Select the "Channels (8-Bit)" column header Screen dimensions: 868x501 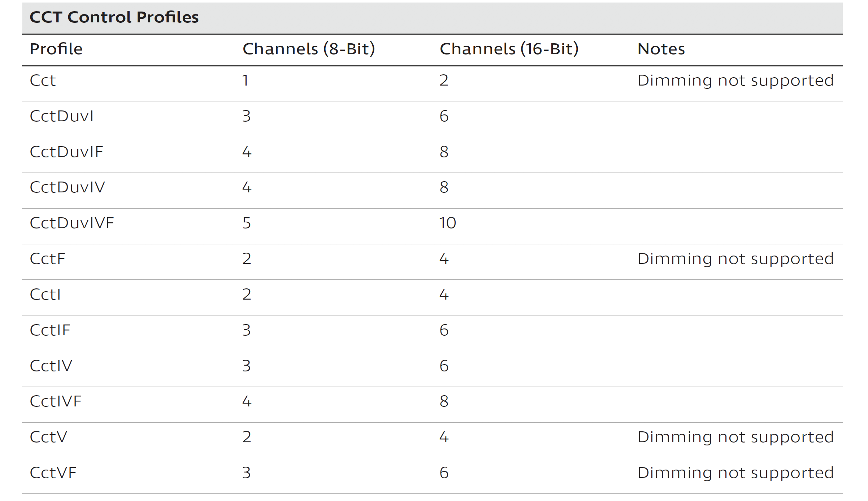[309, 49]
